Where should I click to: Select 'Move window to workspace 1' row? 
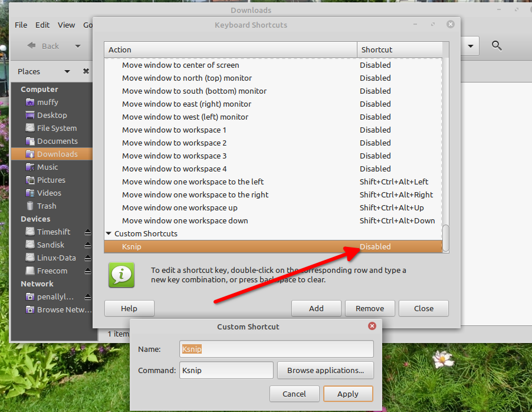[x=273, y=130]
